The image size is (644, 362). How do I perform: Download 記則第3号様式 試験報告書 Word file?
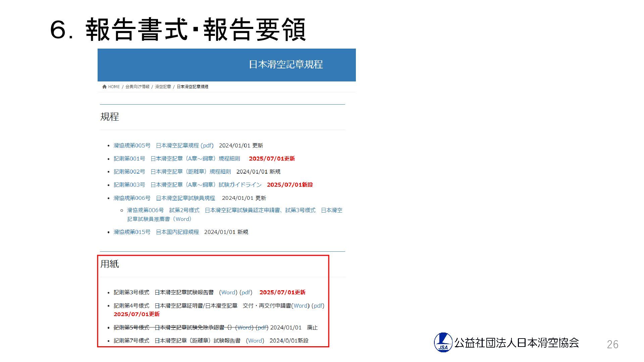228,292
